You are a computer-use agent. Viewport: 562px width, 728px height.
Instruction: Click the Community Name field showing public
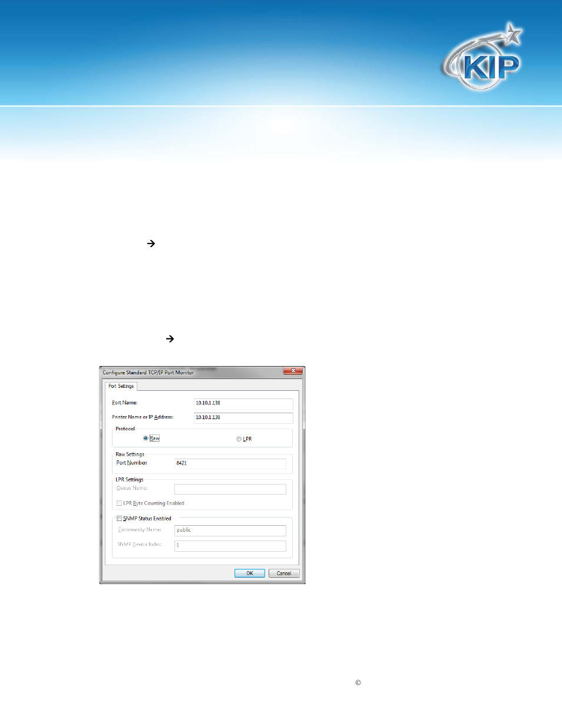pos(230,531)
